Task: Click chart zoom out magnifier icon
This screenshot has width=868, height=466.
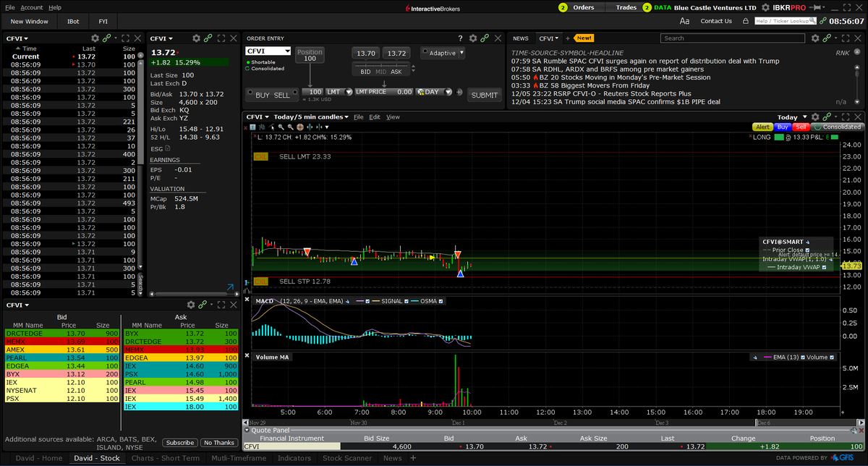Action: tap(291, 127)
